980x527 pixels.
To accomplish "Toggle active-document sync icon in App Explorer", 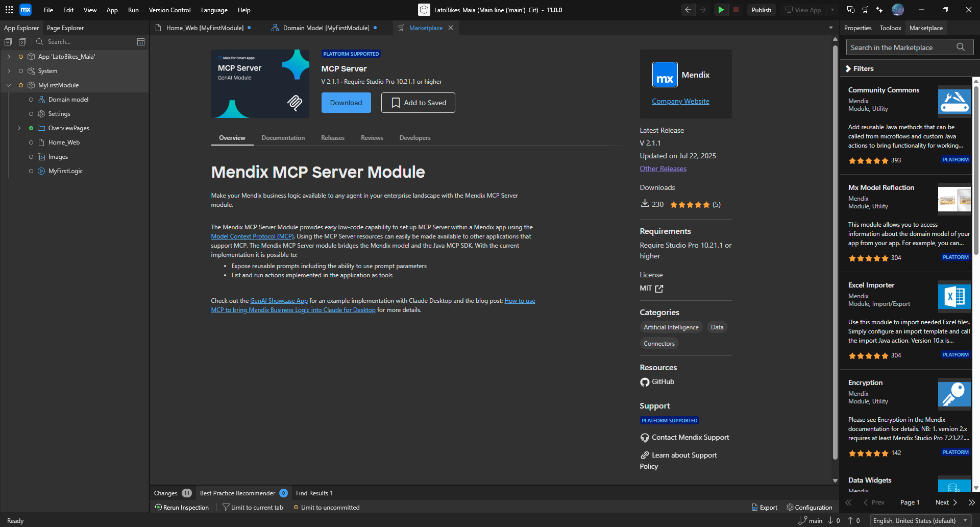I will click(141, 42).
